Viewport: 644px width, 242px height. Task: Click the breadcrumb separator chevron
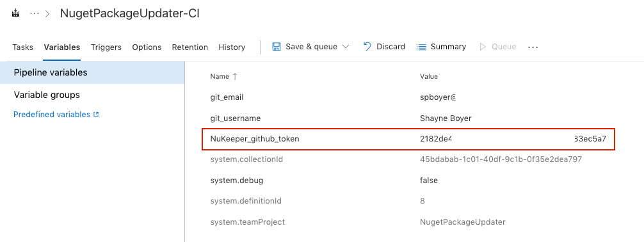[x=47, y=13]
